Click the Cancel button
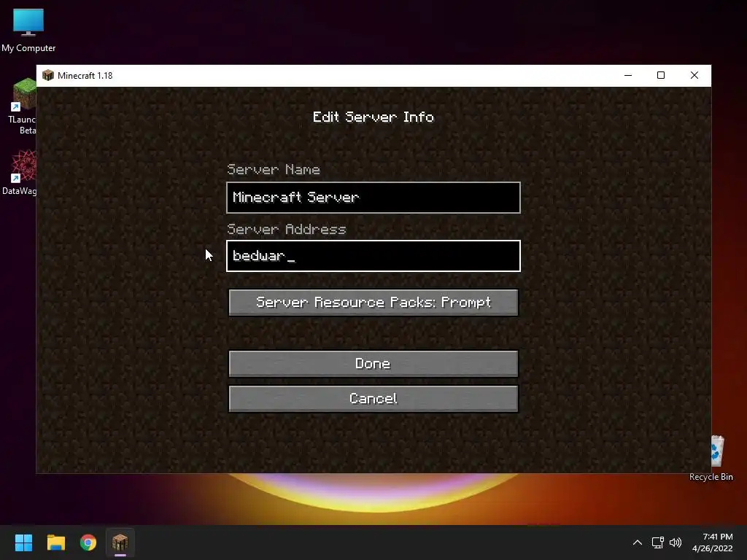747x560 pixels. point(373,399)
